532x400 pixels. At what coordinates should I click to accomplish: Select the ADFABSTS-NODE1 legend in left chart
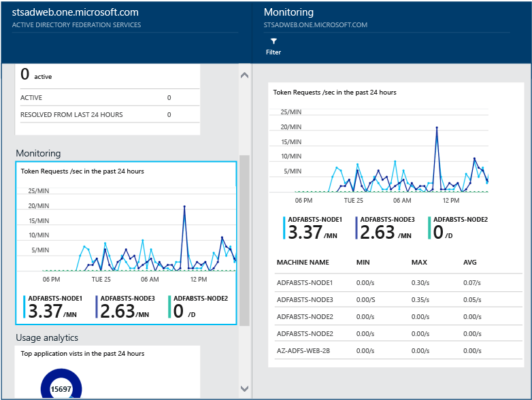53,307
